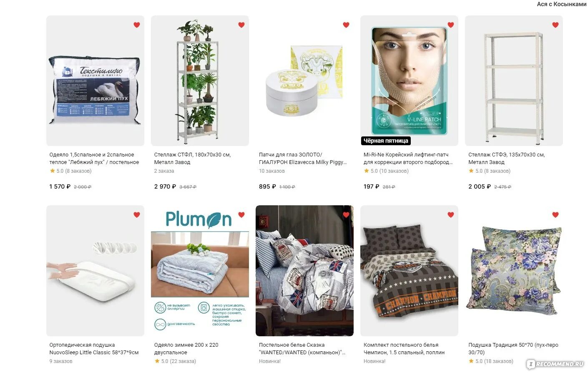This screenshot has height=373, width=588.
Task: Toggle heart on Стеллаж СТФЛ shelf card
Action: 241,25
